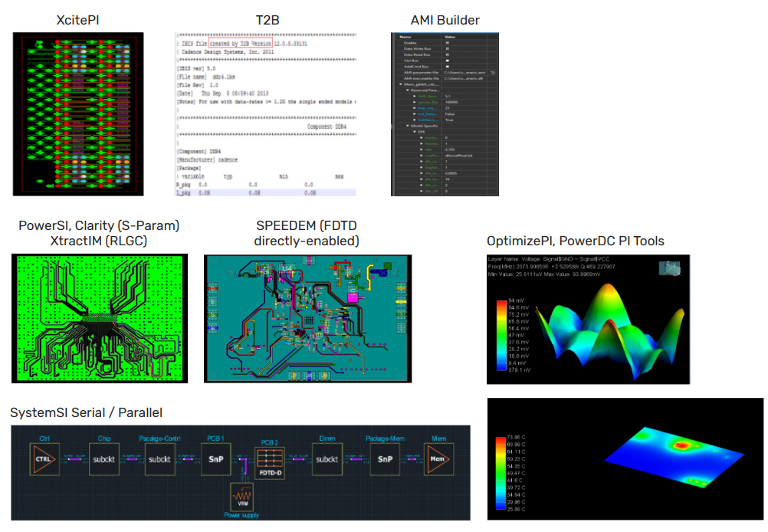The image size is (768, 532).
Task: Select the Dimm subckt block
Action: 327,459
